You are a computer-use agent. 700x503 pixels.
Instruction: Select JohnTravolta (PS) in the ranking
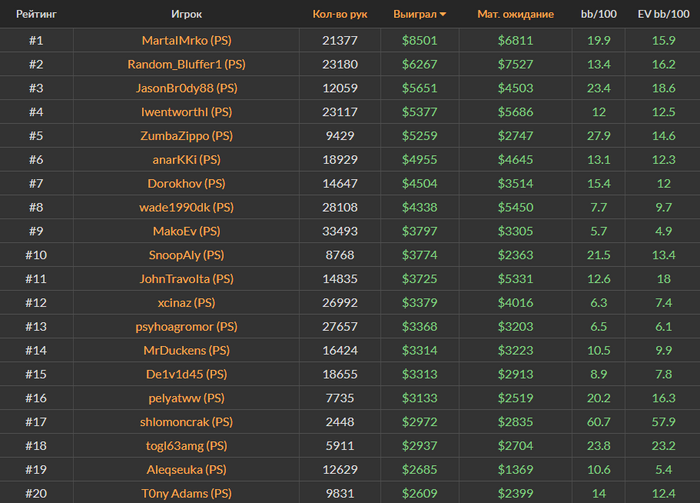pyautogui.click(x=187, y=279)
